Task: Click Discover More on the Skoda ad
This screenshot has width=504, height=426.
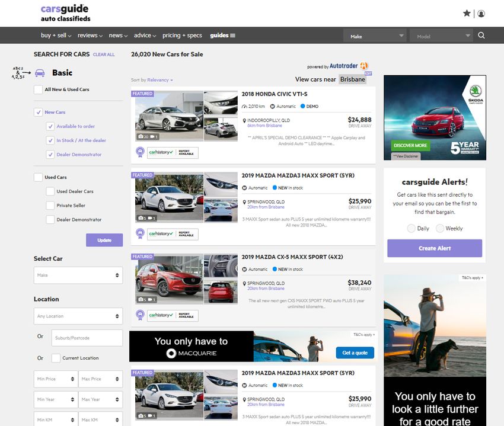Action: coord(410,146)
